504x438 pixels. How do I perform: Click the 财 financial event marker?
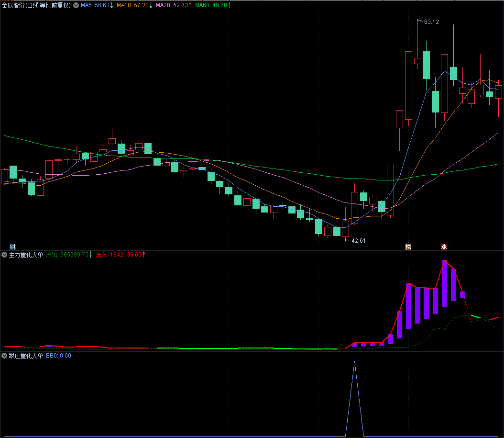coord(6,246)
